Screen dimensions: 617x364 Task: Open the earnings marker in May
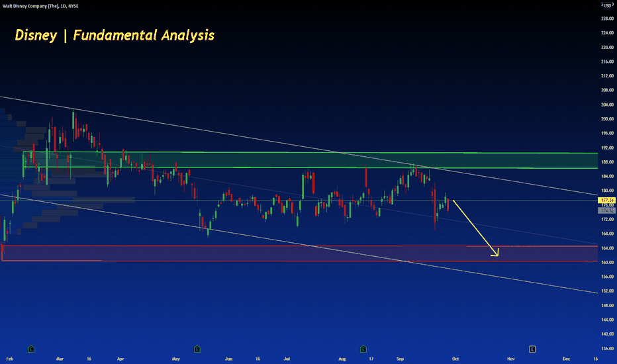[x=197, y=349]
